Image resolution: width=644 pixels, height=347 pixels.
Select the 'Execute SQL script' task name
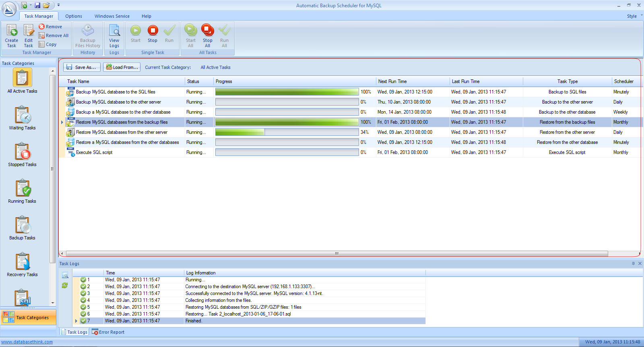(94, 152)
